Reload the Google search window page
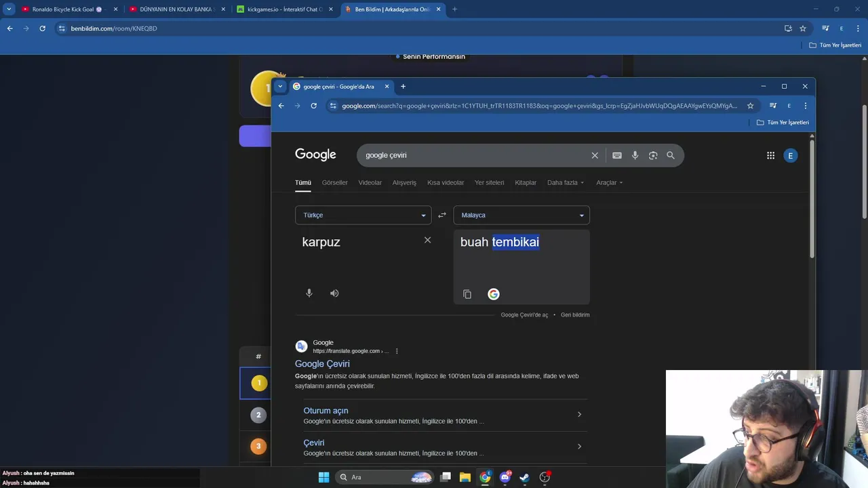 click(313, 106)
